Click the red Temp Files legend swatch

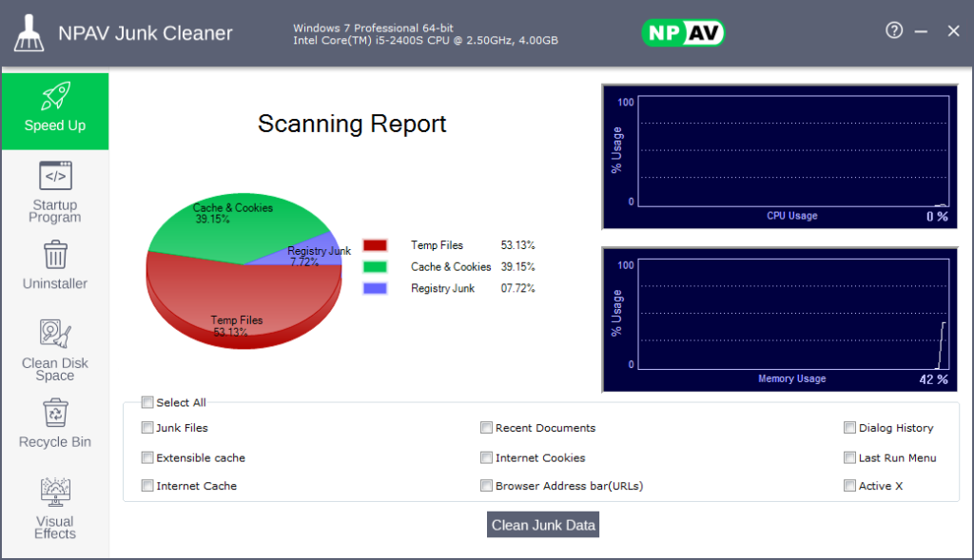(375, 245)
